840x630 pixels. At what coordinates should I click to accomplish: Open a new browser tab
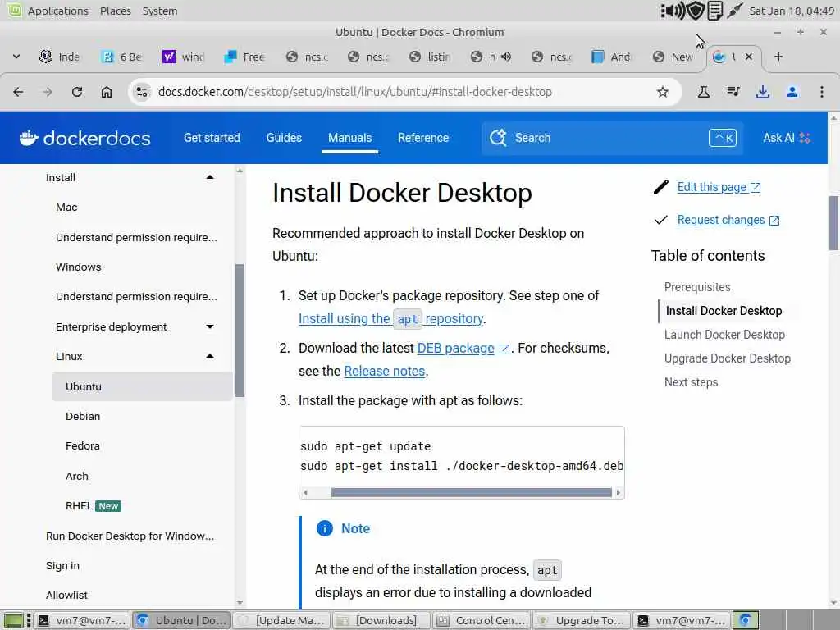coord(778,57)
